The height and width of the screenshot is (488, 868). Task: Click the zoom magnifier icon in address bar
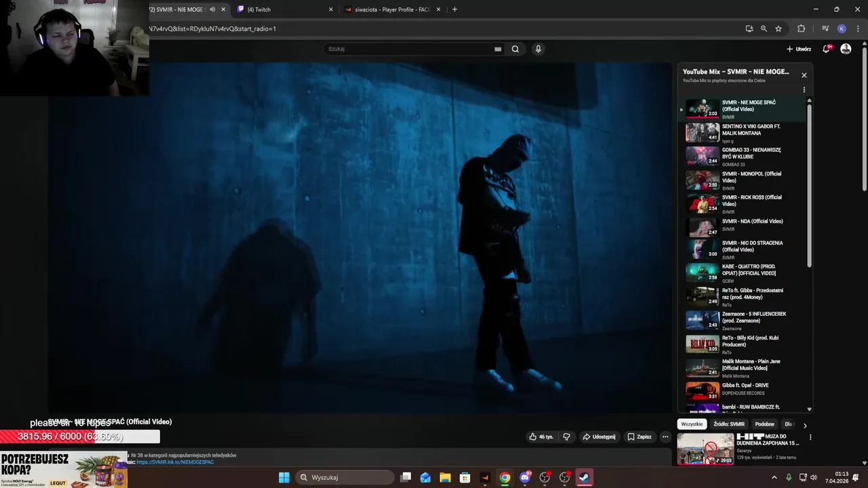(764, 28)
